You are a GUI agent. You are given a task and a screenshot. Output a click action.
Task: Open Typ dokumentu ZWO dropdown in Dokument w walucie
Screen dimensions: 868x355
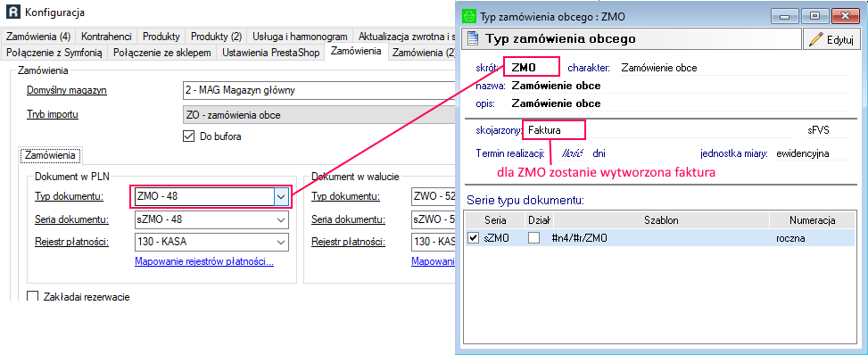(x=434, y=196)
